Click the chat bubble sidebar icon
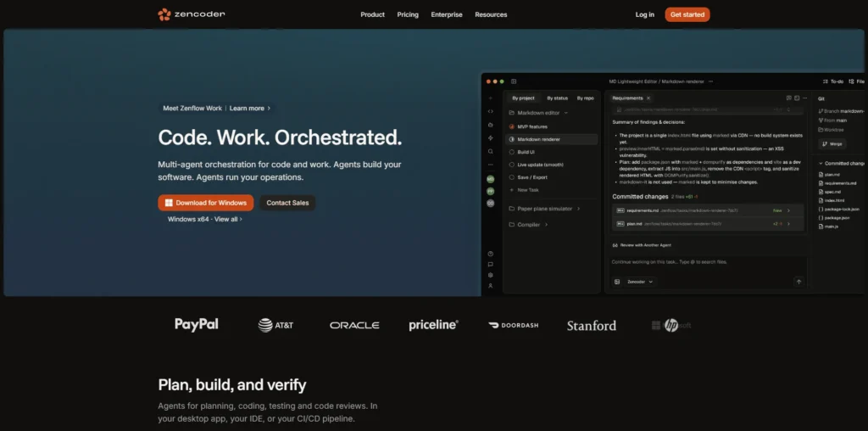This screenshot has height=431, width=868. 490,264
